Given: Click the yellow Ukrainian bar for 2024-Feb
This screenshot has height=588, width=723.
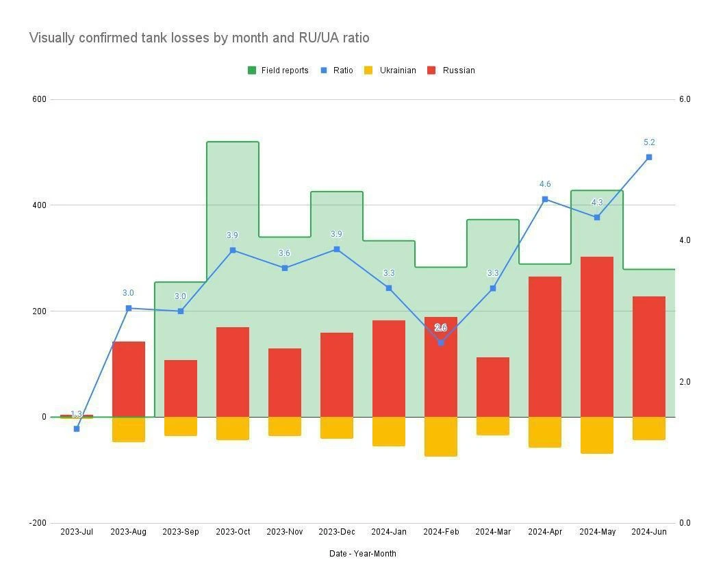Looking at the screenshot, I should 441,436.
